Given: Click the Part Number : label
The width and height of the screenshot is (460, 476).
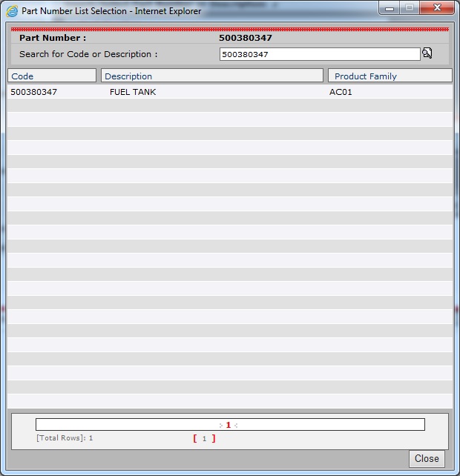Looking at the screenshot, I should click(x=53, y=38).
